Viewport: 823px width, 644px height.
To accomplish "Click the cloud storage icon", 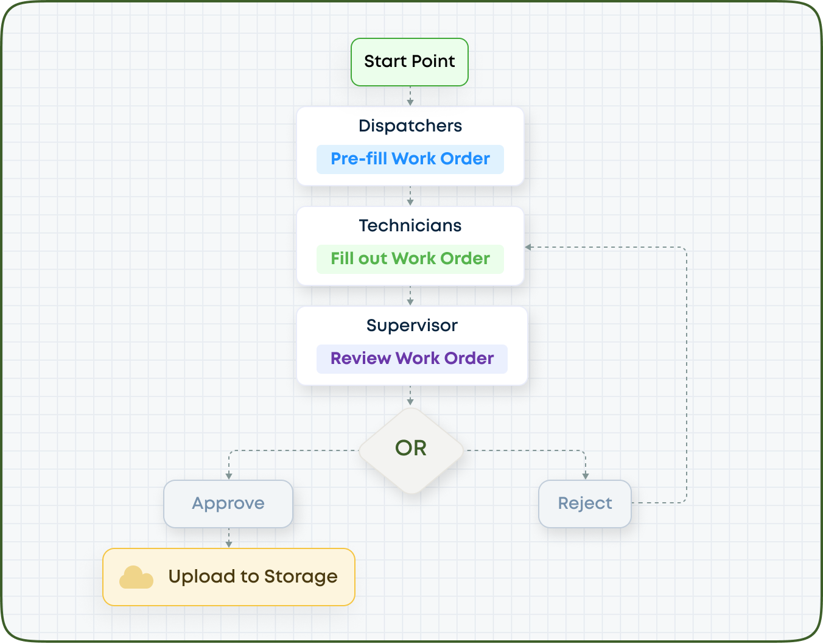I will (136, 577).
